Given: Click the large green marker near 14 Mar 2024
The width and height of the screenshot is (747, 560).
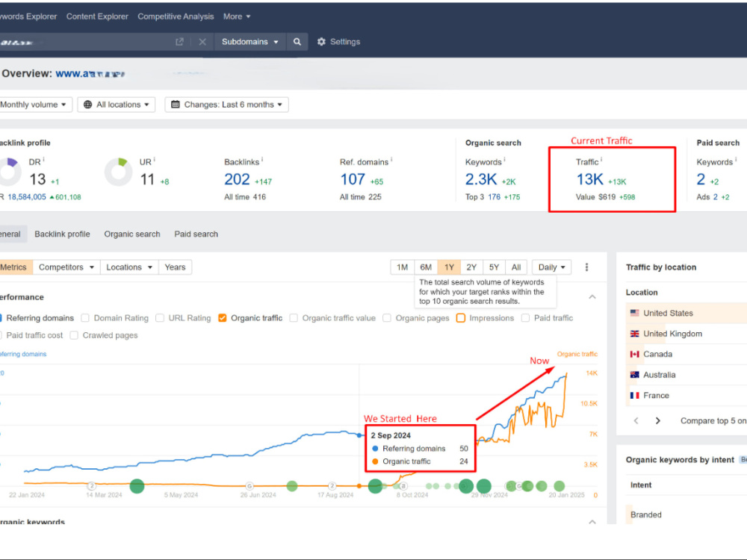Looking at the screenshot, I should click(x=137, y=486).
